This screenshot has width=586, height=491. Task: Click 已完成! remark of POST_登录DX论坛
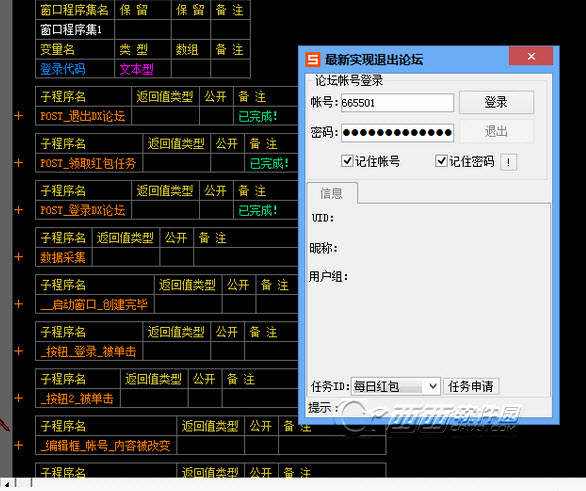[258, 210]
